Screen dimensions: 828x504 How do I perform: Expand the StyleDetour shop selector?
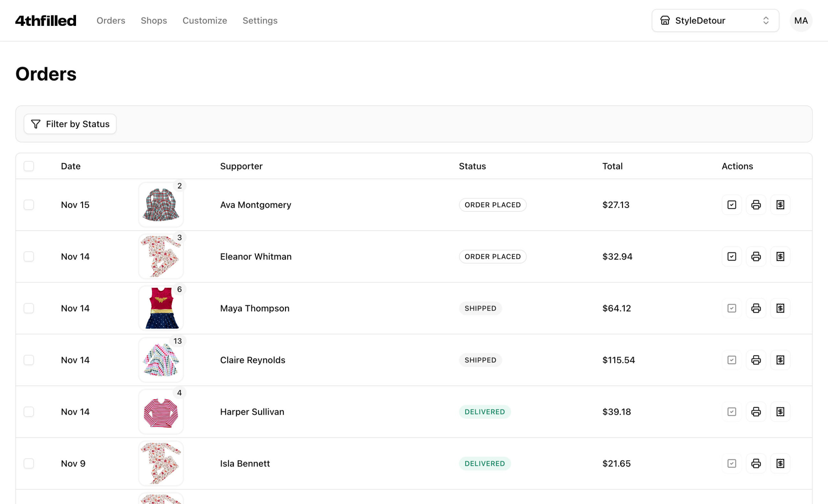715,20
